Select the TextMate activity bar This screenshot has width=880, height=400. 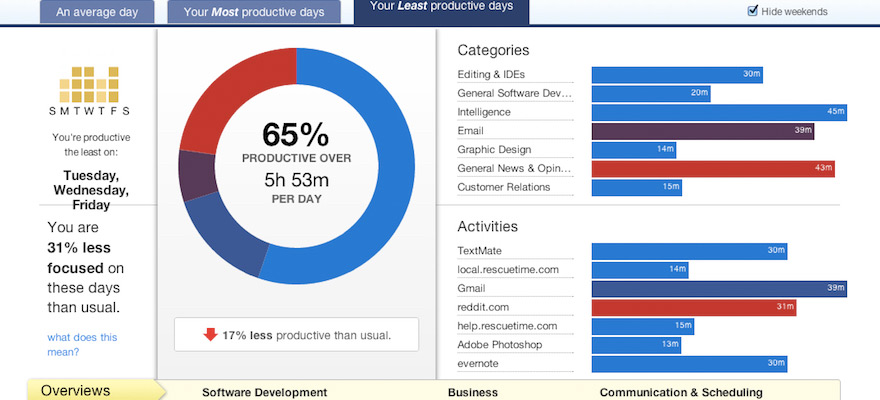(689, 251)
